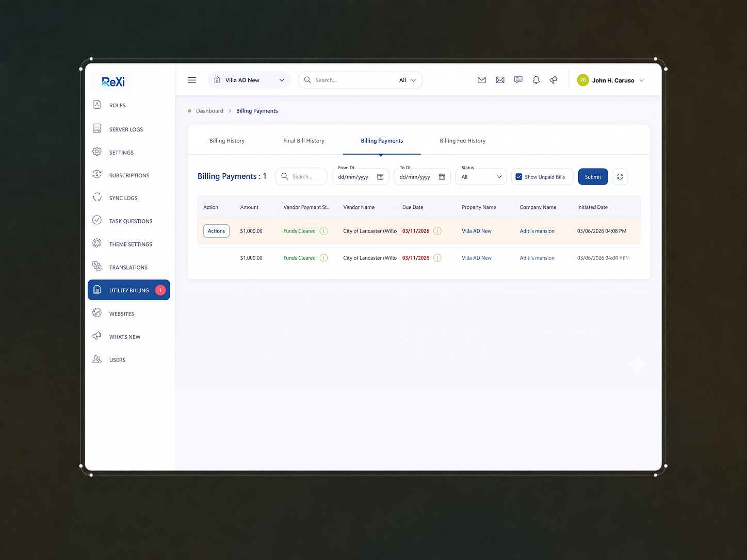Switch to the Billing Fee History tab
Screen dimensions: 747x560
point(463,141)
